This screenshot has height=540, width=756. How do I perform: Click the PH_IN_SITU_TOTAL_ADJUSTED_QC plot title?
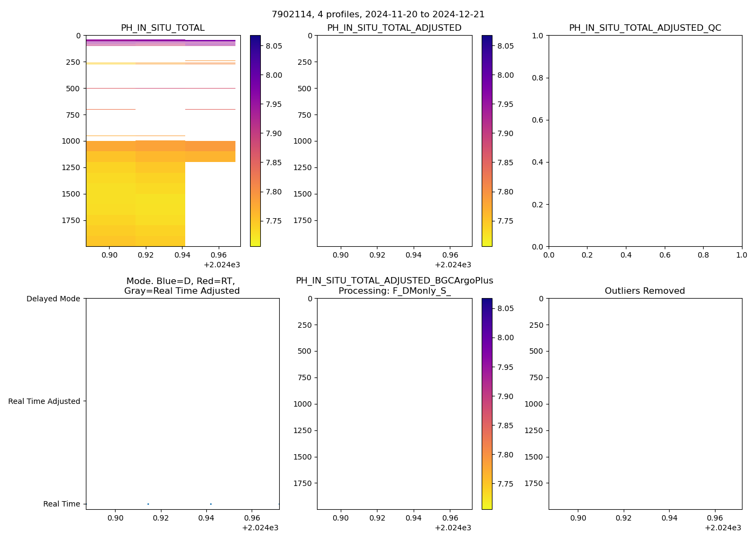pyautogui.click(x=645, y=28)
